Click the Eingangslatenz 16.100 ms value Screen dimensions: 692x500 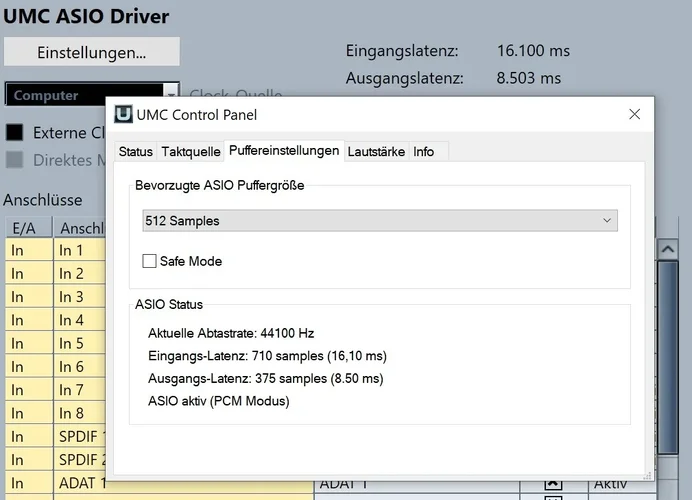click(x=533, y=51)
